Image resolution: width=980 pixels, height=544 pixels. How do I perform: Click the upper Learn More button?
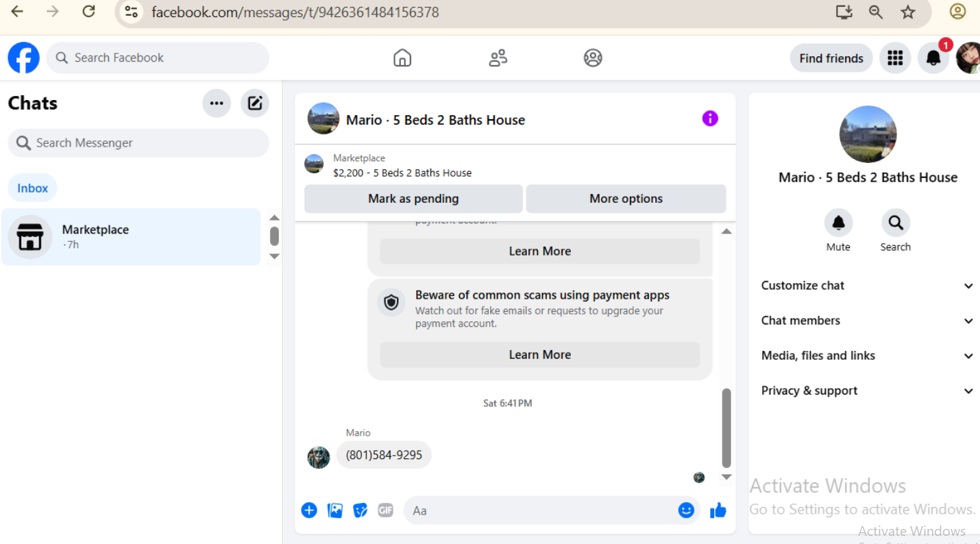pyautogui.click(x=540, y=251)
